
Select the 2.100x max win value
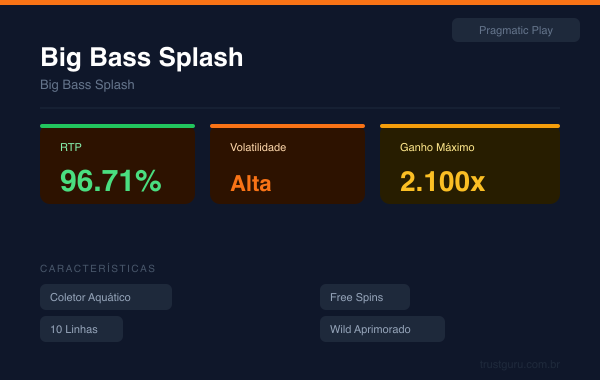click(x=442, y=181)
